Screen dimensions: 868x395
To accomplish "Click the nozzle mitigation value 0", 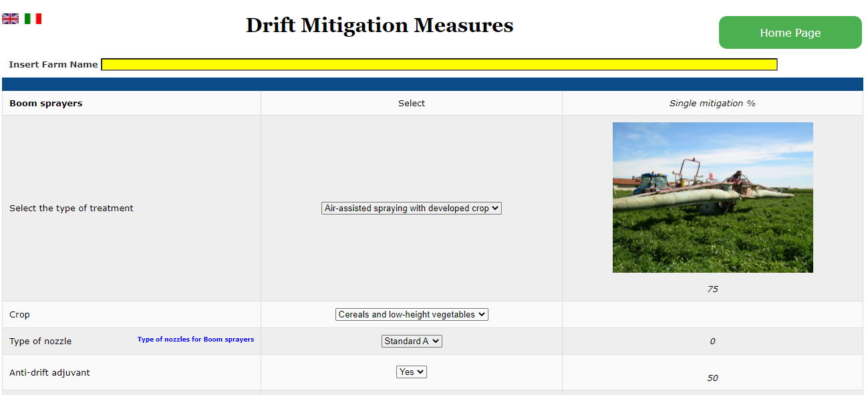I will coord(712,342).
